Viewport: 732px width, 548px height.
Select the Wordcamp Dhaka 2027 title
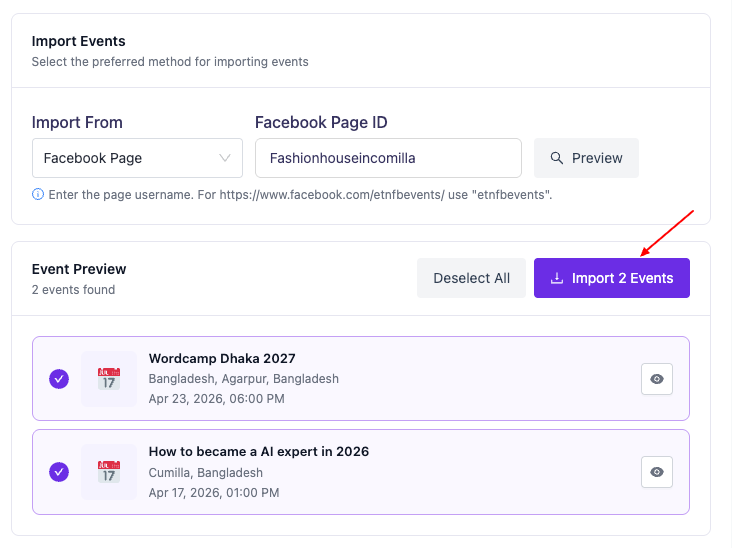coord(222,358)
